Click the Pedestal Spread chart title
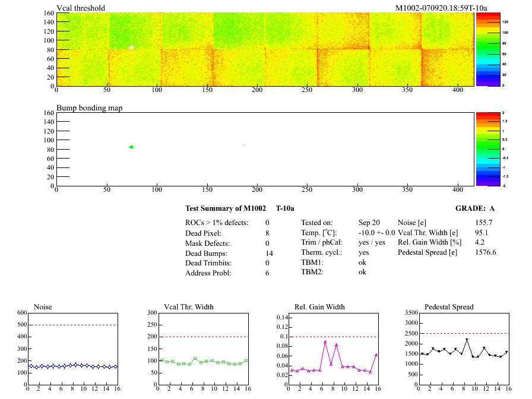This screenshot has height=399, width=532. coord(449,307)
